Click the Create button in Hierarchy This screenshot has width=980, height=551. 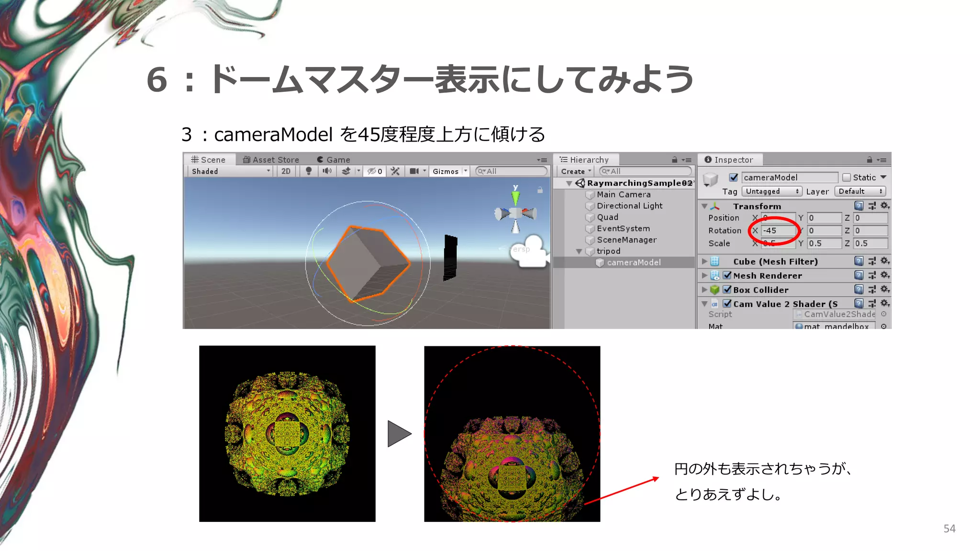click(576, 171)
